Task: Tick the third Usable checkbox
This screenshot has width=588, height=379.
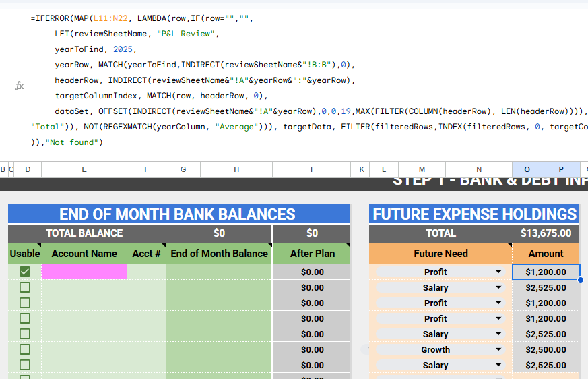Action: tap(25, 303)
